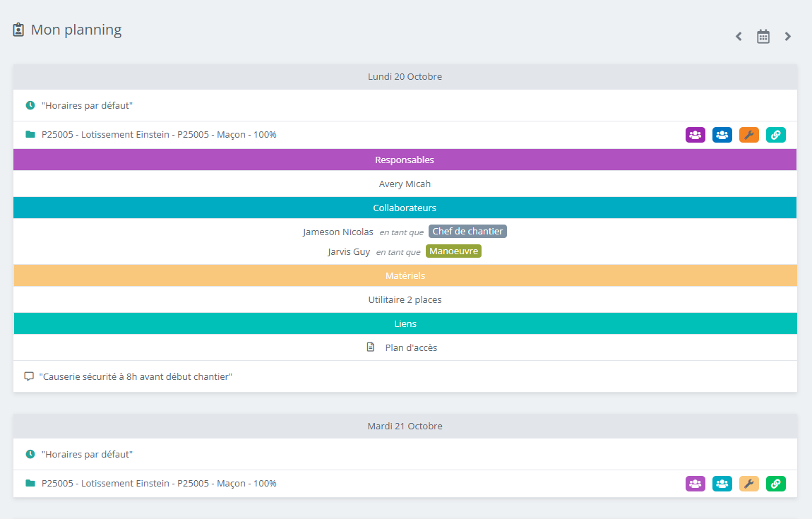The height and width of the screenshot is (519, 812).
Task: Open Tuesday's P25005 Lotissement Einstein project row
Action: 159,484
